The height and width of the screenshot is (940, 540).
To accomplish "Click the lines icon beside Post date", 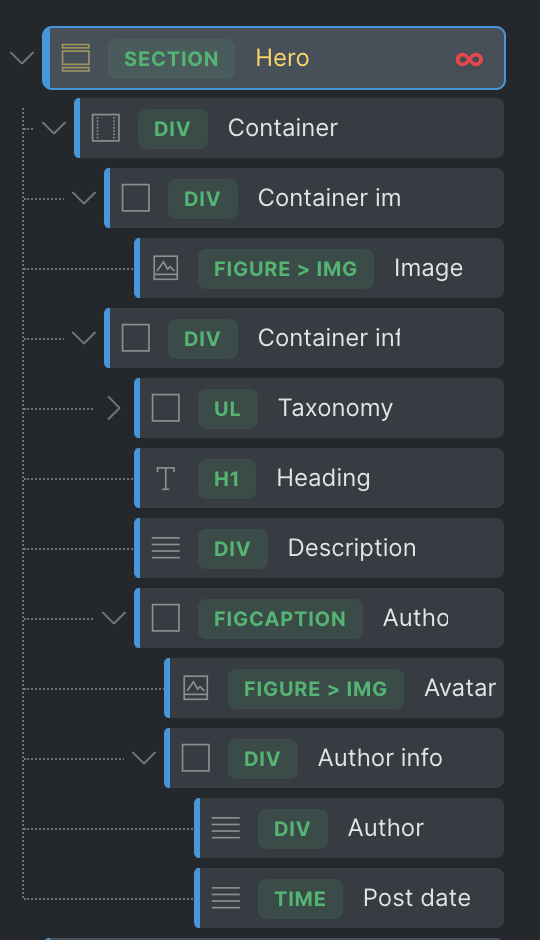I will click(226, 898).
